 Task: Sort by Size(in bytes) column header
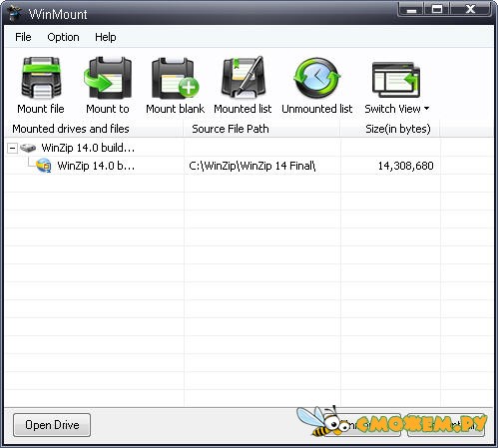point(390,129)
